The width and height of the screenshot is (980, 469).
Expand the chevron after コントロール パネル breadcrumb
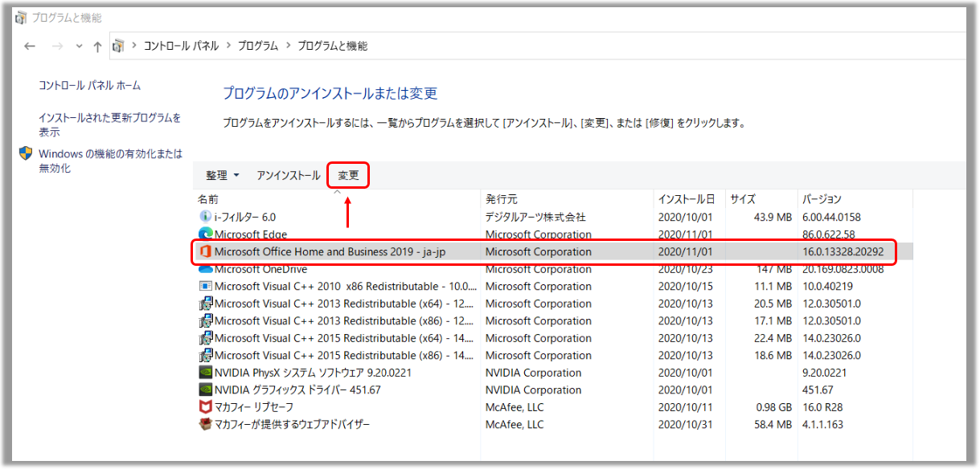(228, 47)
